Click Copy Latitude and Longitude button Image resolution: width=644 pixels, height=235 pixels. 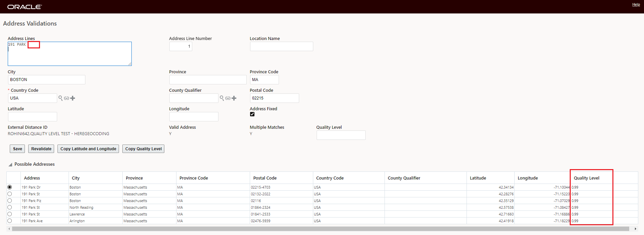(x=88, y=149)
